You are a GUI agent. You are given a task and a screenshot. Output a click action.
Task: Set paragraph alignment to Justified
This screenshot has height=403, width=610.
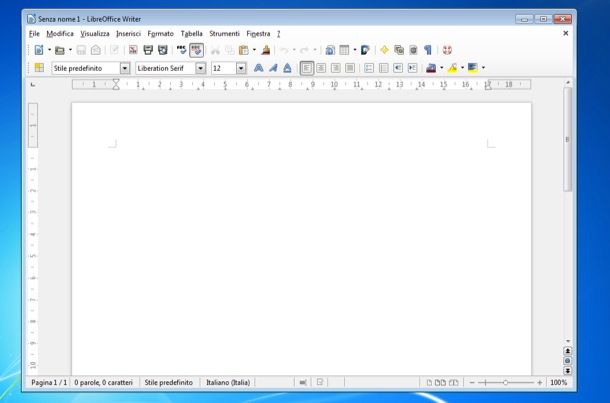click(350, 68)
